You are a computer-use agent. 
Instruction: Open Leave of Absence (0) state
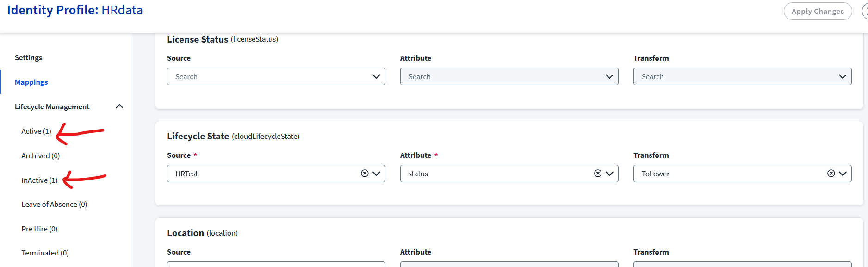[54, 204]
